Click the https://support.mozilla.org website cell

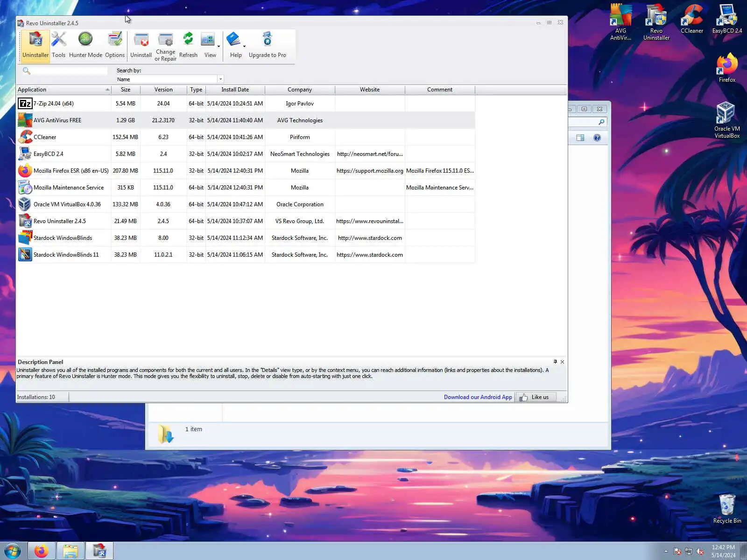[370, 171]
